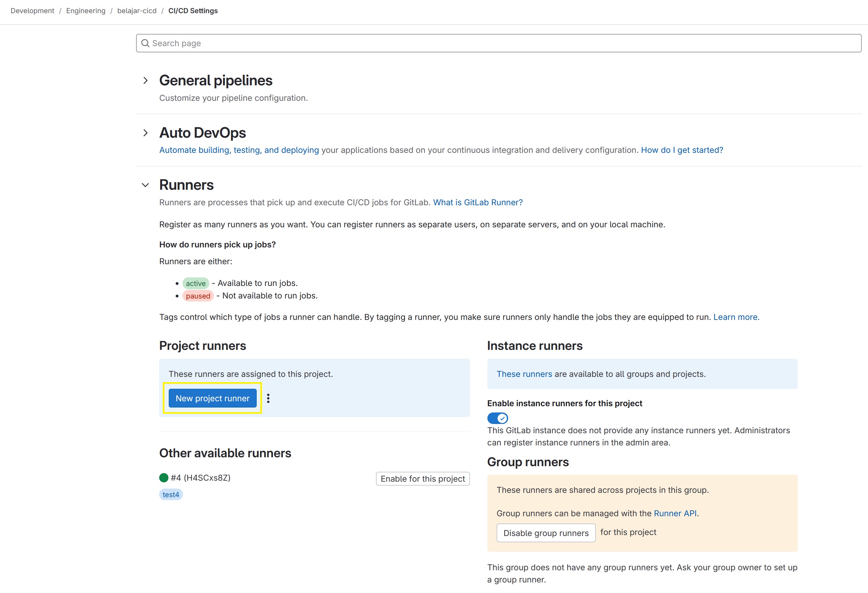Click Enable for this project
Viewport: 868px width, 593px height.
click(x=422, y=479)
